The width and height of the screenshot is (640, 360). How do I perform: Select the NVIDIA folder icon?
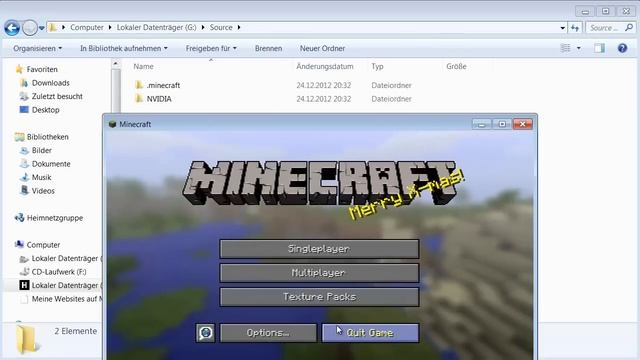[x=139, y=98]
